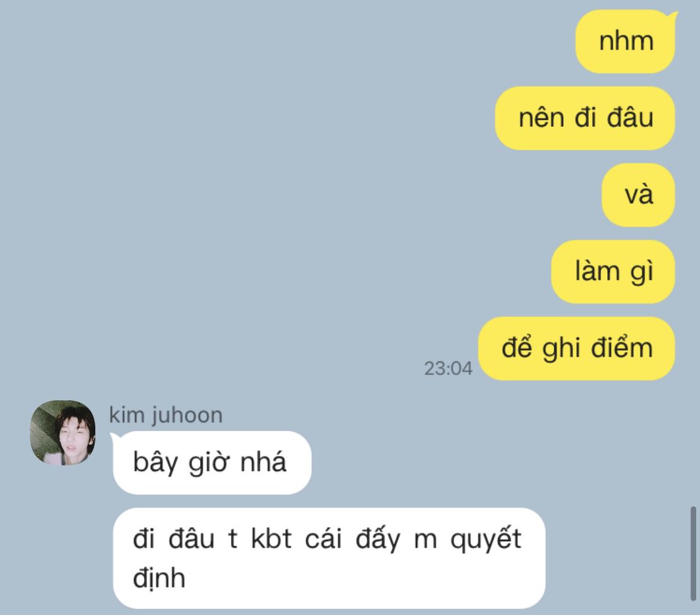Open kim juhoon's profile picture

click(x=62, y=433)
